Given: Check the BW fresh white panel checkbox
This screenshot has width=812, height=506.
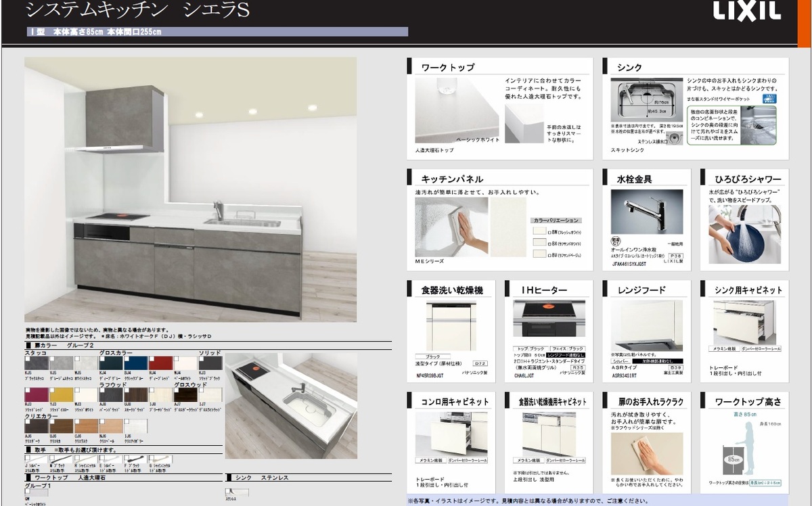Looking at the screenshot, I should 549,232.
